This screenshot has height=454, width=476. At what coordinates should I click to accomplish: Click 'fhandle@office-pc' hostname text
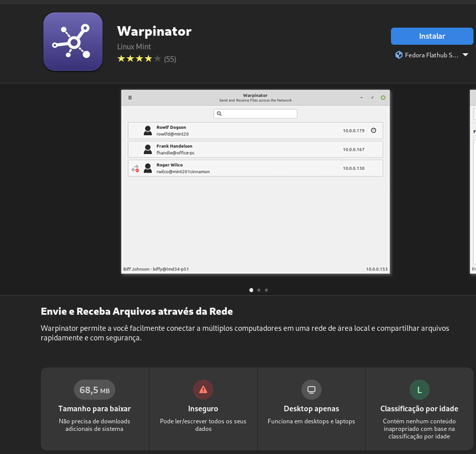click(176, 153)
